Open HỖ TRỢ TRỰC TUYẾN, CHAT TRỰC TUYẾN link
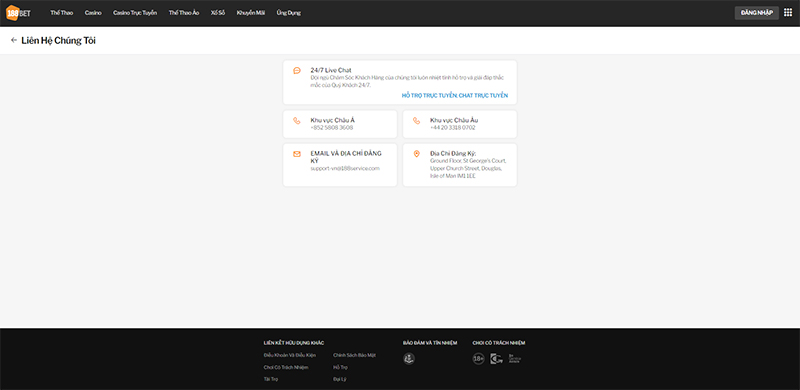This screenshot has height=390, width=800. pos(455,95)
